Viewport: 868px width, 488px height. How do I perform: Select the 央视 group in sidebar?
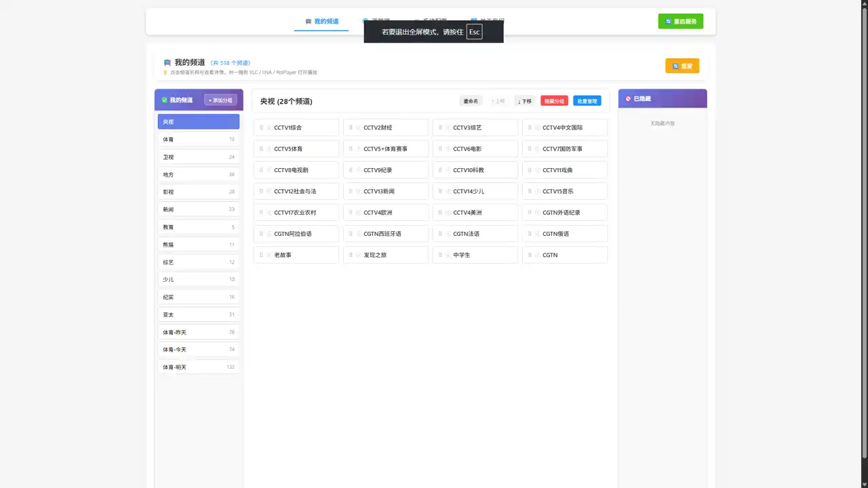(x=199, y=121)
